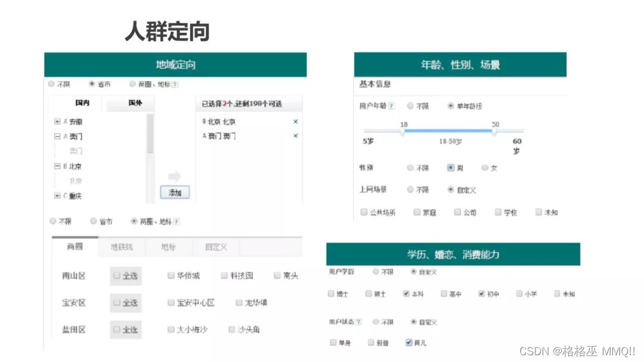This screenshot has height=363, width=644.
Task: Expand the 安徽 tree item
Action: click(55, 121)
